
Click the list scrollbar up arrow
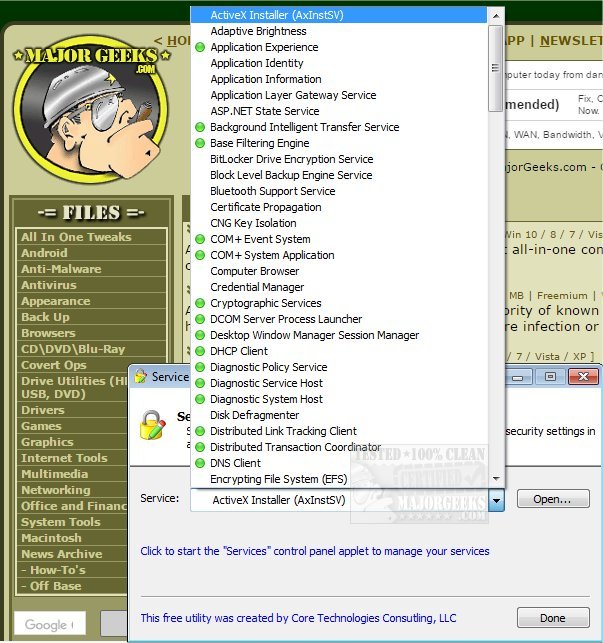[x=496, y=16]
